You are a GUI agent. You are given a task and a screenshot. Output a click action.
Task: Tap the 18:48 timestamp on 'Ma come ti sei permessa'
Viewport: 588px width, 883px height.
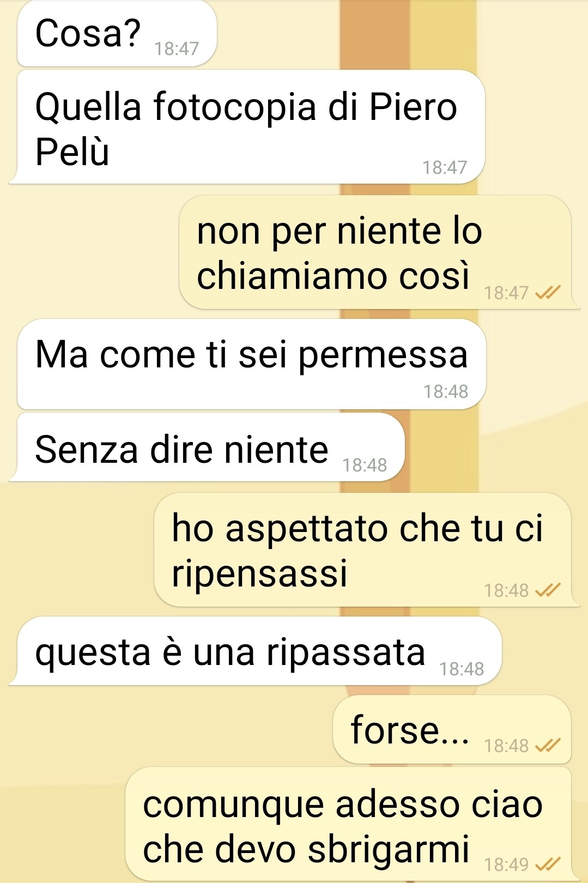(x=446, y=391)
